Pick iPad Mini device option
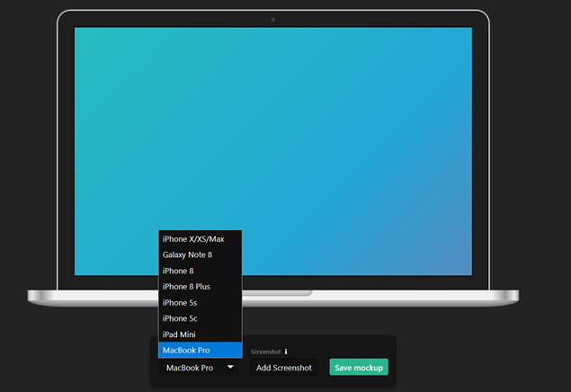Screen dimensions: 571x392 point(200,334)
